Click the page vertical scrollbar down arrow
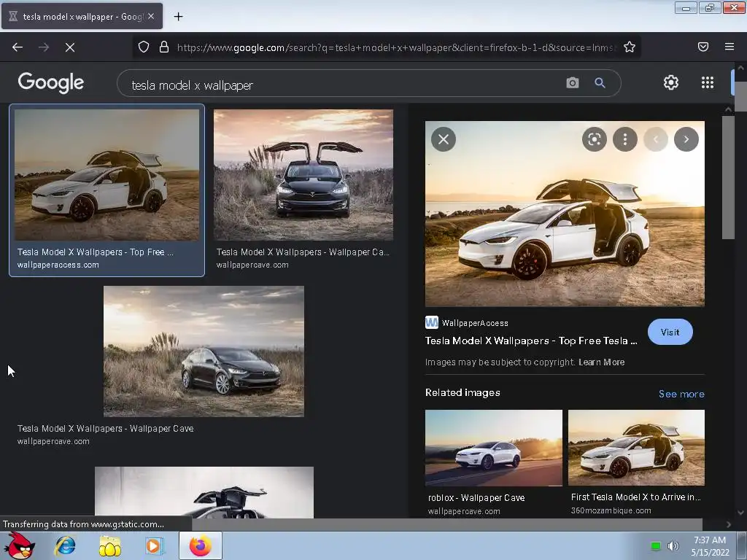 pyautogui.click(x=740, y=513)
